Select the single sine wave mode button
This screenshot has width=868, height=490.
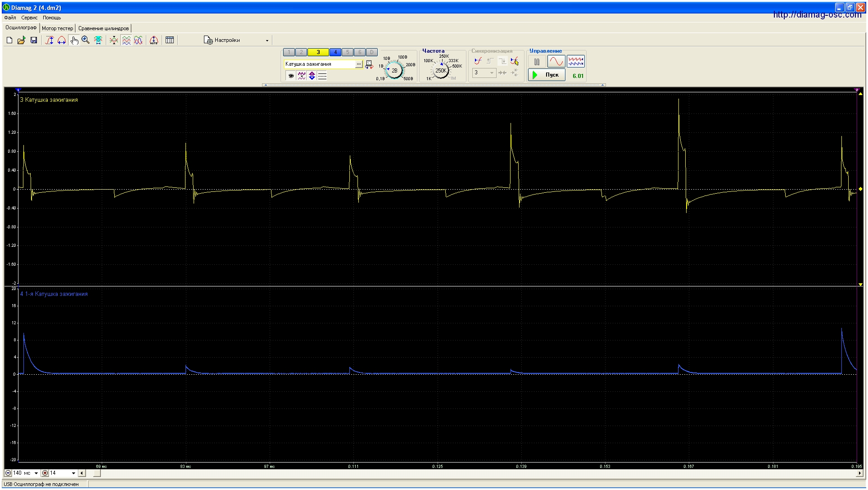(x=556, y=62)
